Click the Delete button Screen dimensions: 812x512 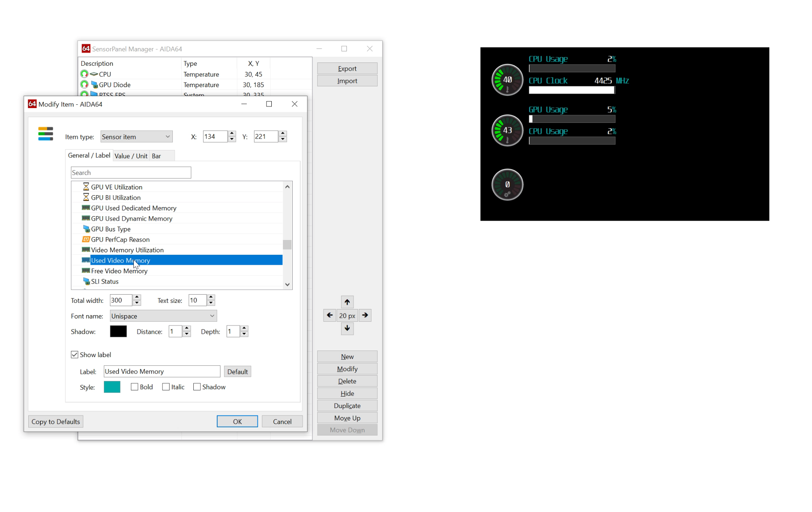click(347, 381)
